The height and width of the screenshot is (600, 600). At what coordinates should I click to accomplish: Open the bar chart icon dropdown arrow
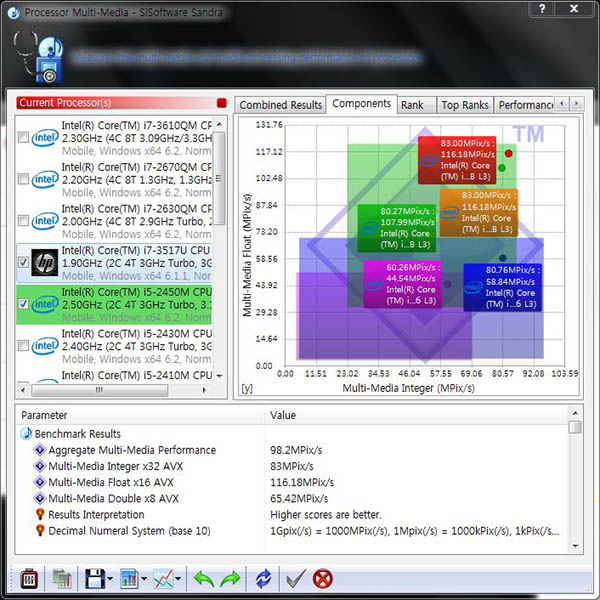144,579
